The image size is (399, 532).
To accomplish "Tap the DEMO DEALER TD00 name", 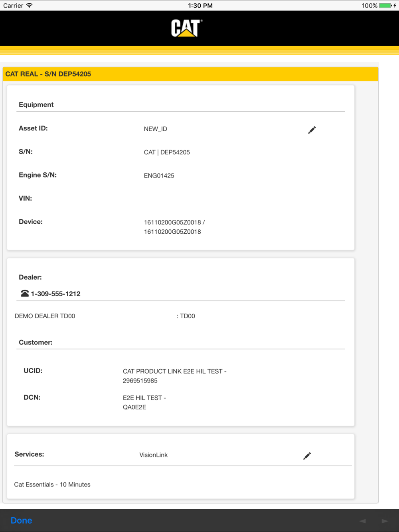I will coord(45,316).
